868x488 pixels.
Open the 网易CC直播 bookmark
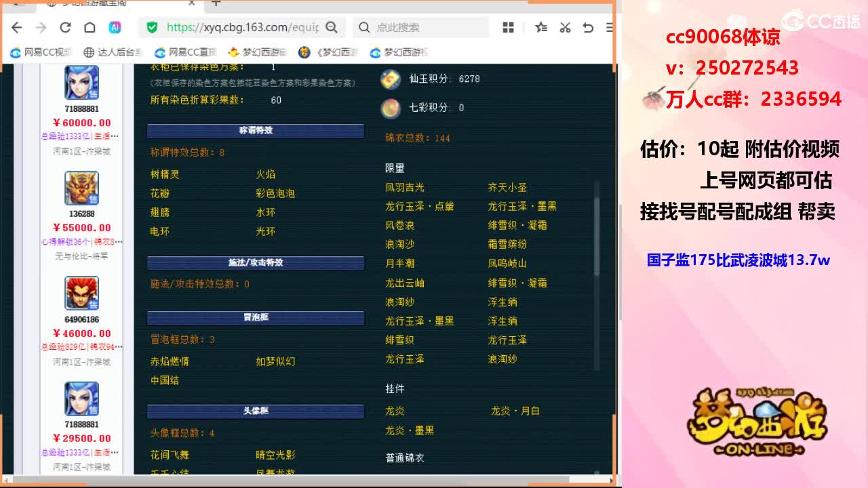(x=185, y=52)
